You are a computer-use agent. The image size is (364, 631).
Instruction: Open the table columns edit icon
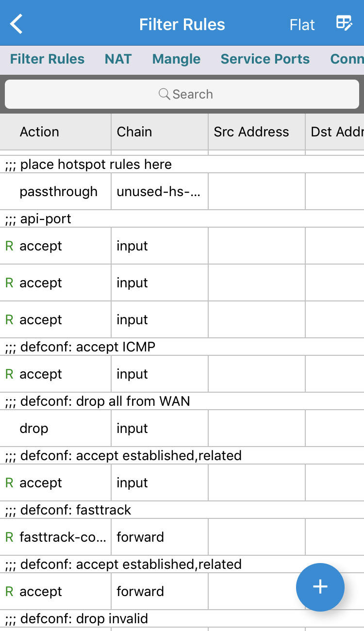click(x=344, y=23)
